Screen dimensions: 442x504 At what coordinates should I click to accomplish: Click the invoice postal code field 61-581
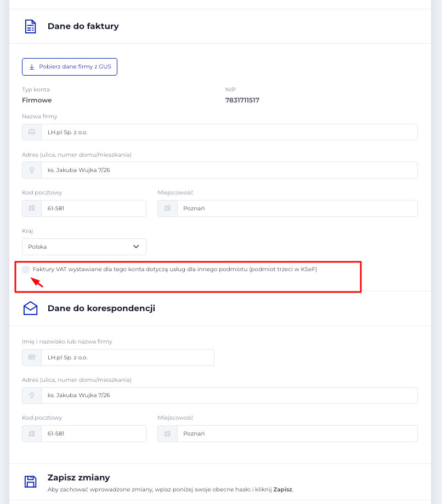[x=93, y=208]
